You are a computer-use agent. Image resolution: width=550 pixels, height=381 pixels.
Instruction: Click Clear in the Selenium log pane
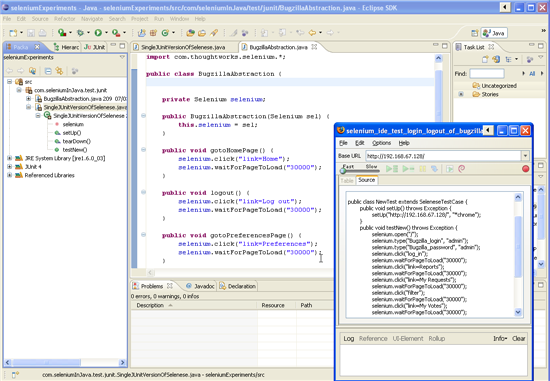coord(518,339)
